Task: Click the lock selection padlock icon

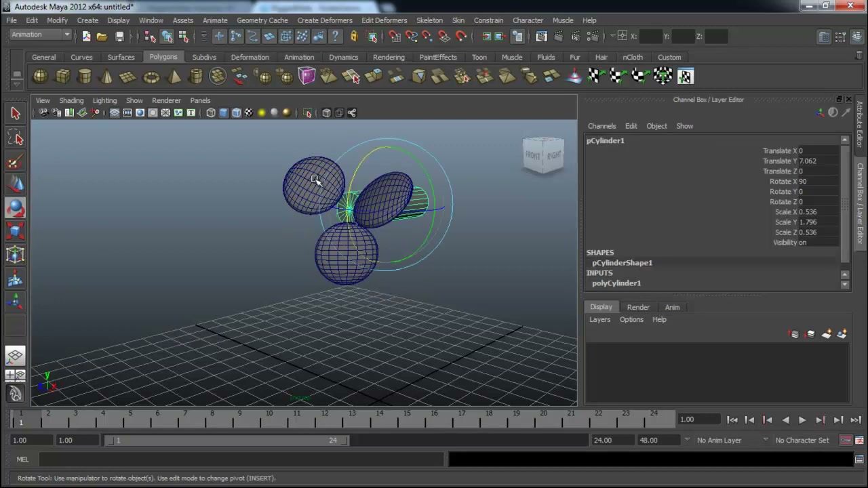Action: (x=353, y=36)
